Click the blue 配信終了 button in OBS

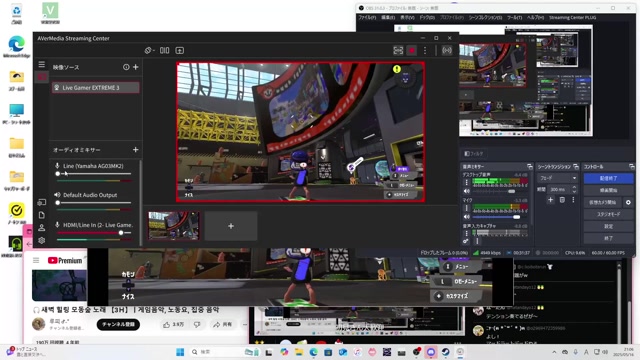click(608, 178)
